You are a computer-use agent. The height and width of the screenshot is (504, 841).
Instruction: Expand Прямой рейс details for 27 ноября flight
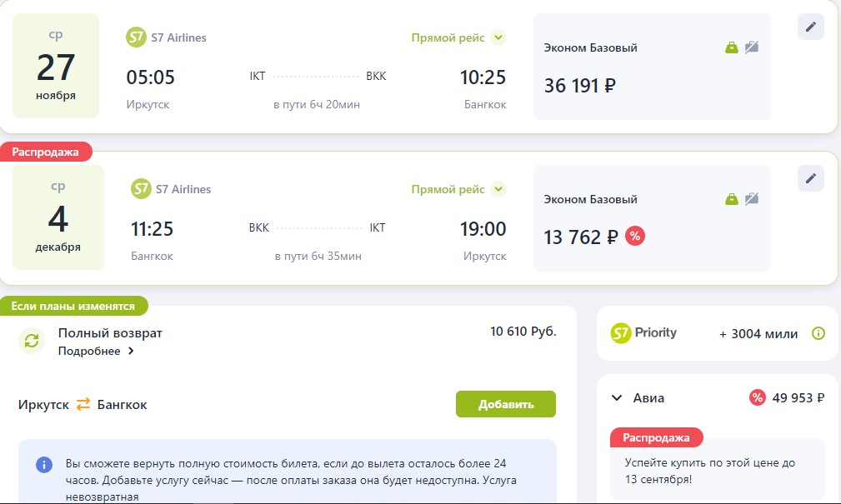click(498, 37)
